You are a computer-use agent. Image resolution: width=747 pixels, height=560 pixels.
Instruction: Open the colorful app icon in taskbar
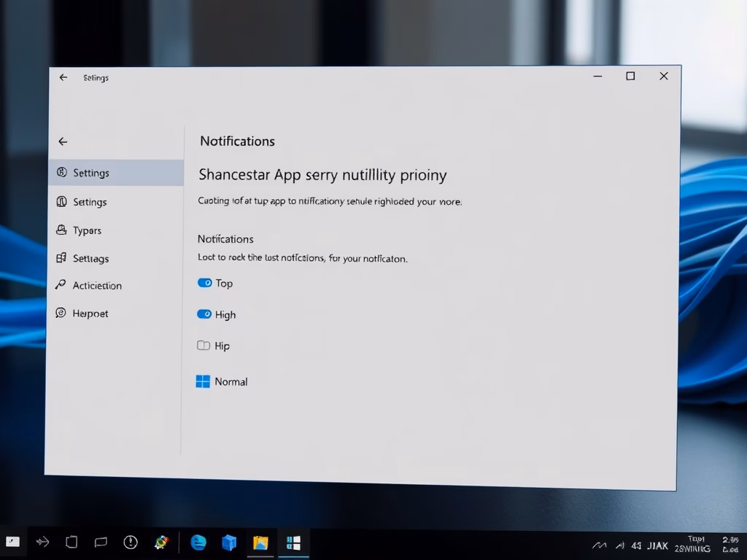pos(161,542)
